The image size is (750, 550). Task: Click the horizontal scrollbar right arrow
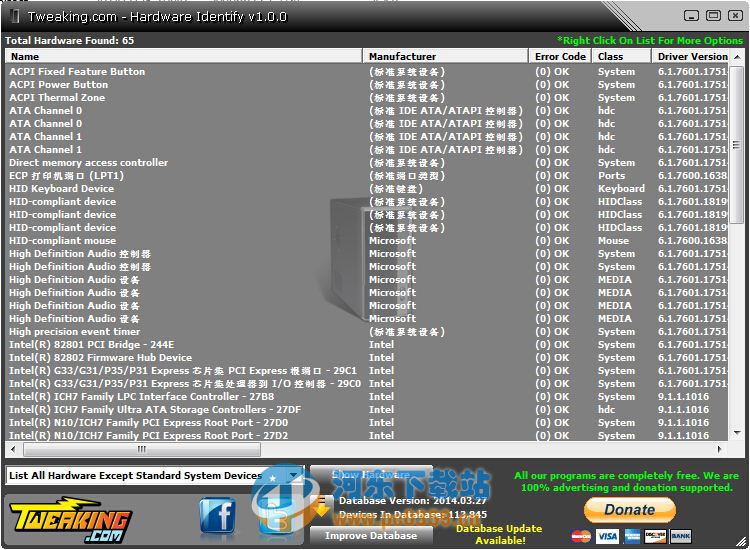pos(719,449)
